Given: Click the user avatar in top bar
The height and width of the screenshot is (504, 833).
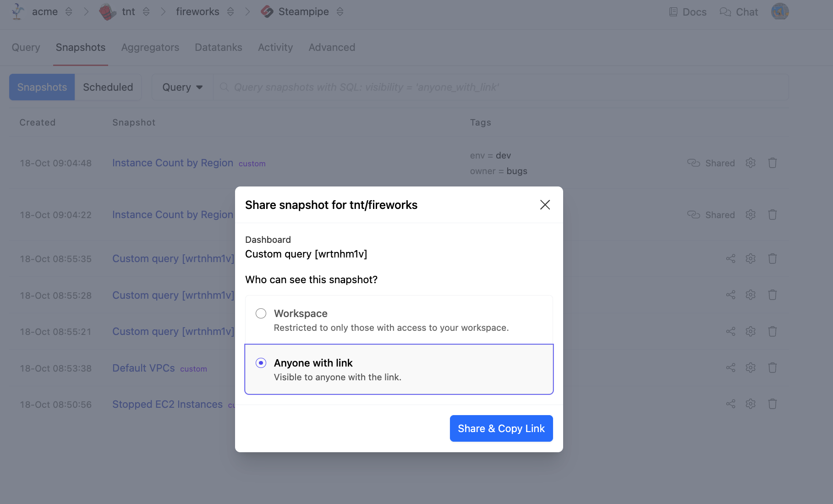Looking at the screenshot, I should pyautogui.click(x=779, y=11).
